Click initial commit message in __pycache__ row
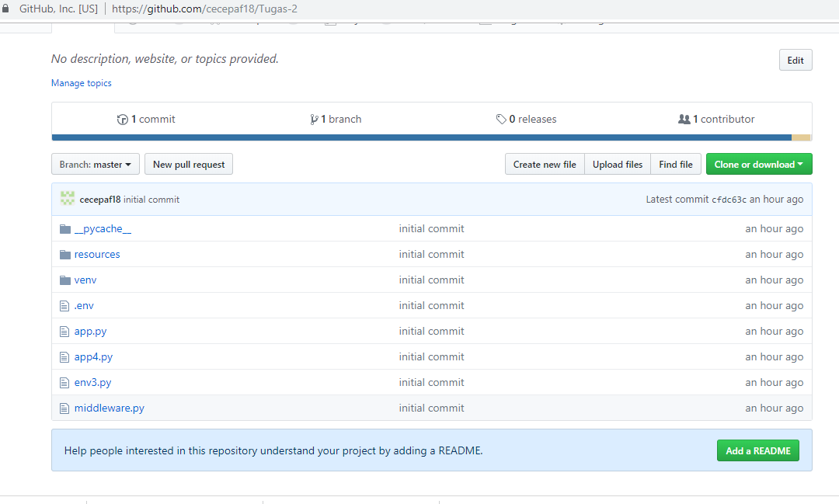This screenshot has height=504, width=839. click(431, 229)
